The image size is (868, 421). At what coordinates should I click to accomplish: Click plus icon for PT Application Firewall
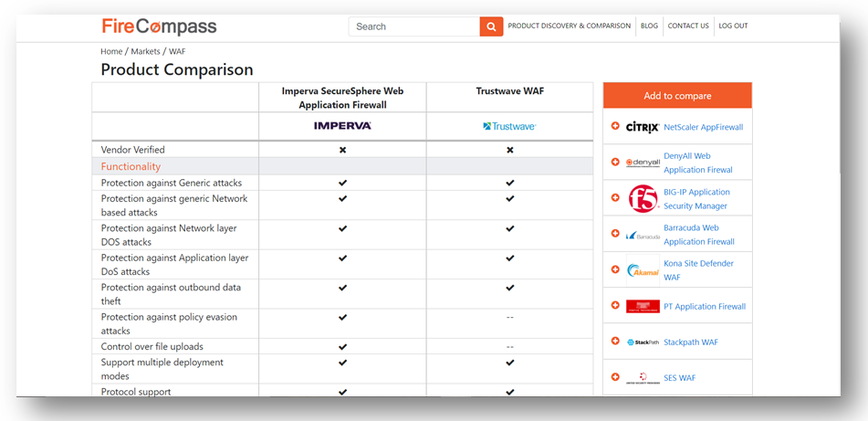tap(615, 305)
